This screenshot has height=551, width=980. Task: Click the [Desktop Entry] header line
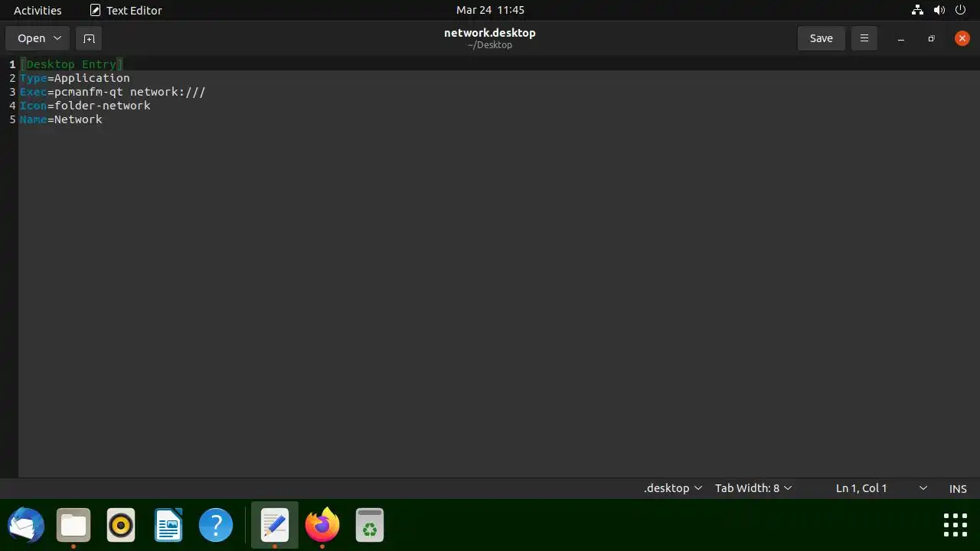pos(71,64)
